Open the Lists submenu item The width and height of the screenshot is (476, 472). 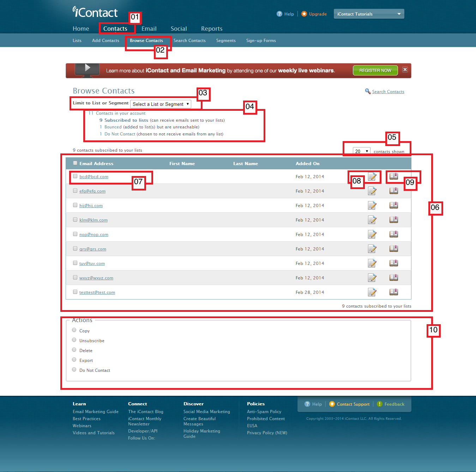(77, 41)
